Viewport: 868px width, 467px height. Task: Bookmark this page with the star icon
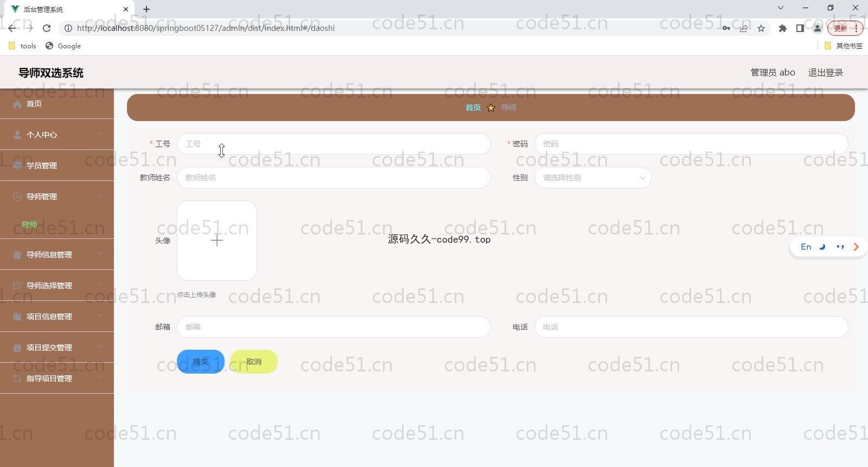(x=761, y=28)
